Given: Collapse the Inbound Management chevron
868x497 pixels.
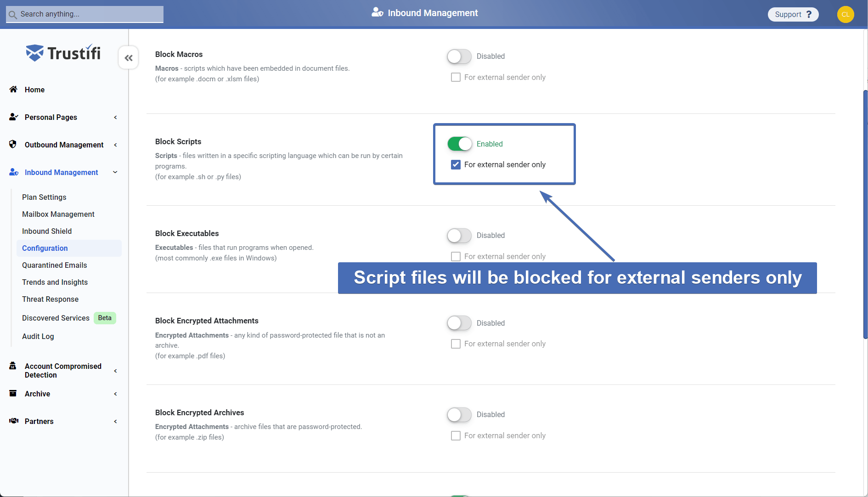Looking at the screenshot, I should [115, 172].
